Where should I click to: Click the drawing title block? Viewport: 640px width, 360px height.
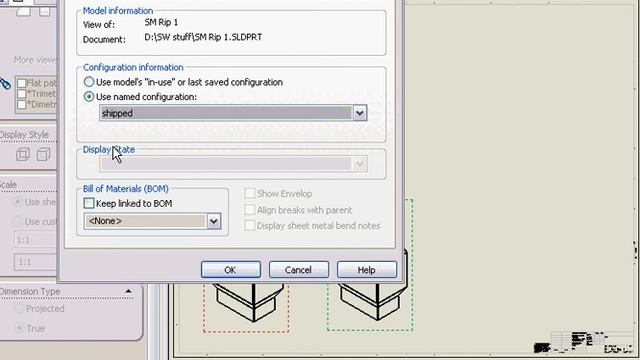(584, 342)
